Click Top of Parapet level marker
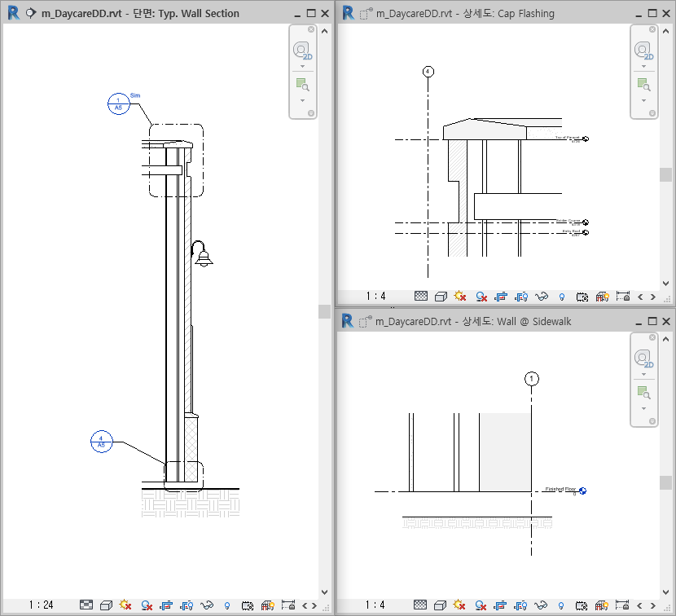Screen dimensions: 676x616 (x=586, y=139)
